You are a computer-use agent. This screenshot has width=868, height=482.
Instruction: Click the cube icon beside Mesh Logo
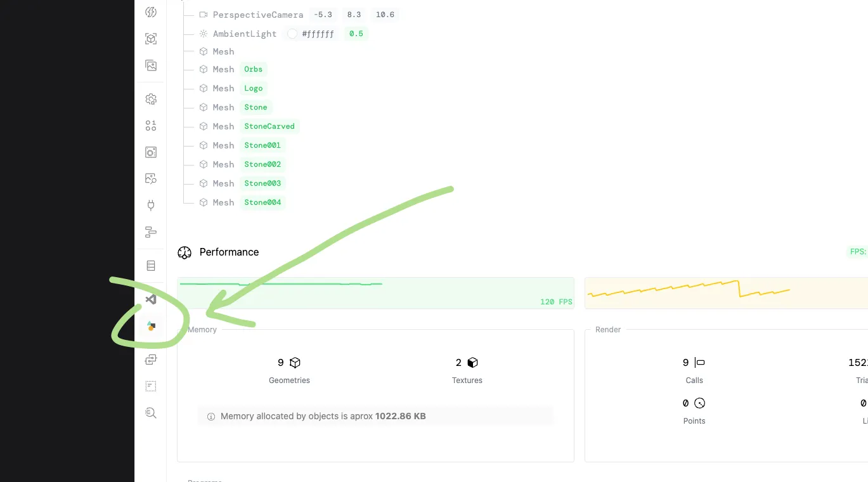click(x=204, y=88)
